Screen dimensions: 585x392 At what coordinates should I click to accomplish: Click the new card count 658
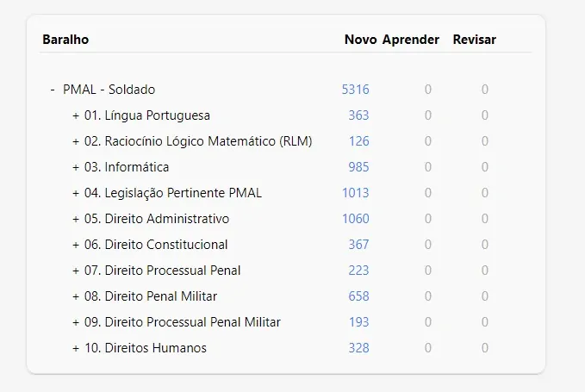point(358,296)
